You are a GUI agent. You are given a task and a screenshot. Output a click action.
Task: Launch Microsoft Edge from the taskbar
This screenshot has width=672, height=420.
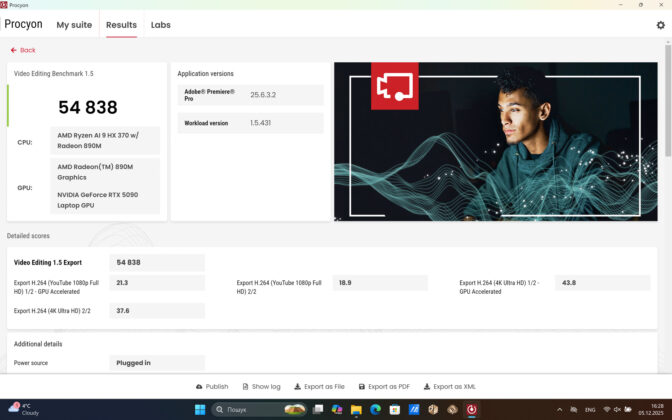point(375,410)
